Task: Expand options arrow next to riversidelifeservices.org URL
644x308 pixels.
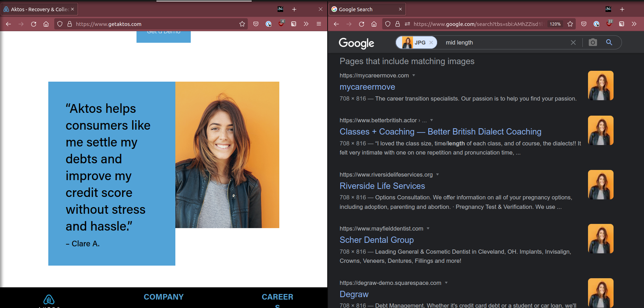Action: coord(437,174)
